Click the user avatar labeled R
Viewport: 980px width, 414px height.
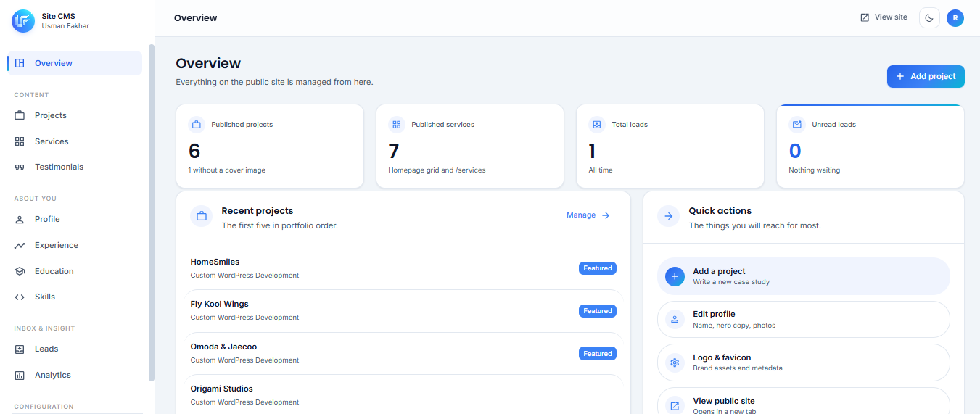(955, 18)
